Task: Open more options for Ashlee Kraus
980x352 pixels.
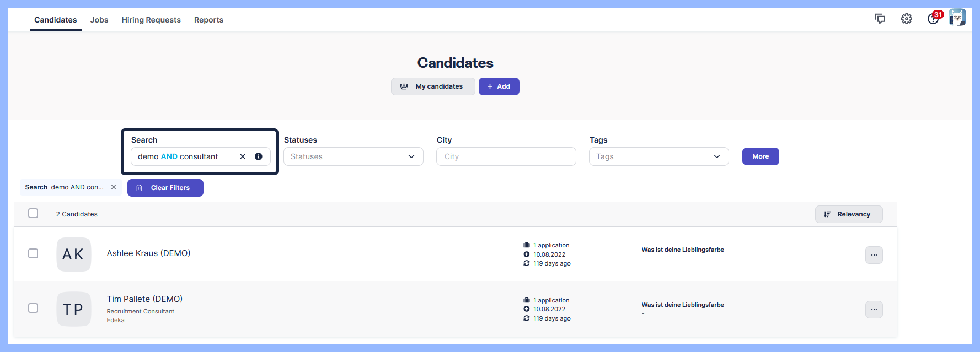Action: [x=874, y=255]
